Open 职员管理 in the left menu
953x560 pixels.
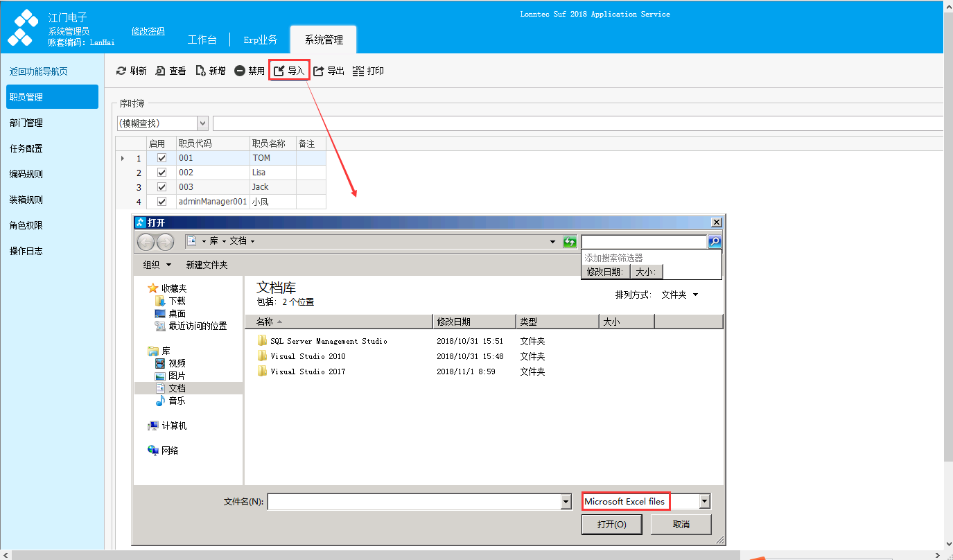tap(53, 97)
